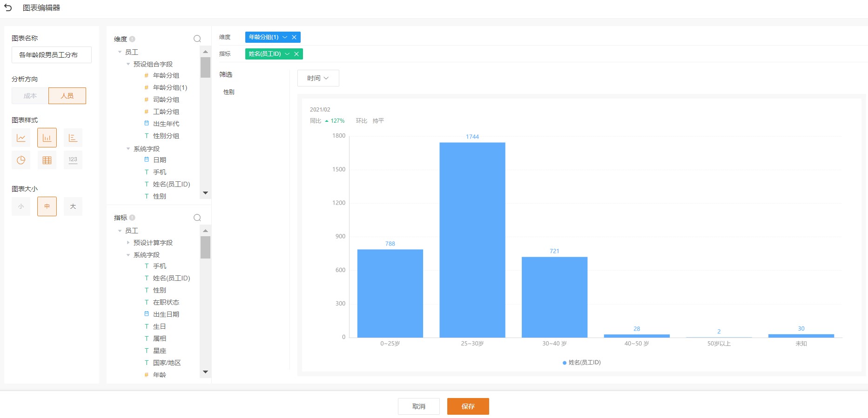Click the chart name input field

(x=52, y=55)
